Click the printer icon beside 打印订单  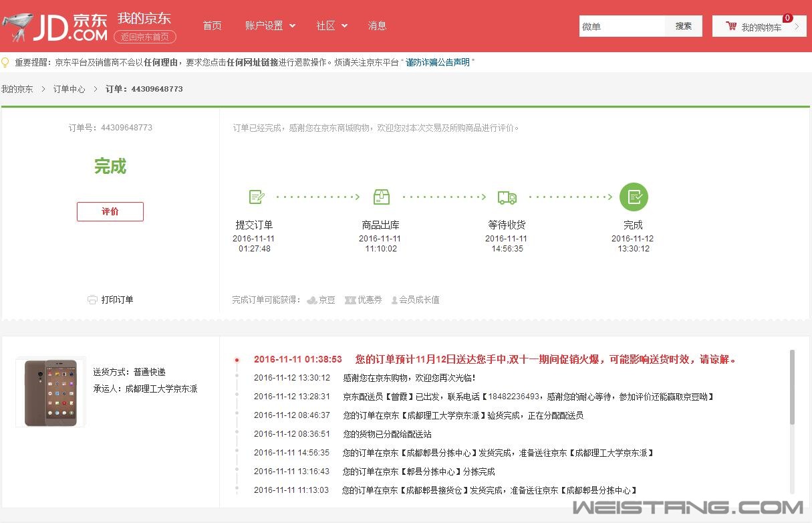click(92, 300)
